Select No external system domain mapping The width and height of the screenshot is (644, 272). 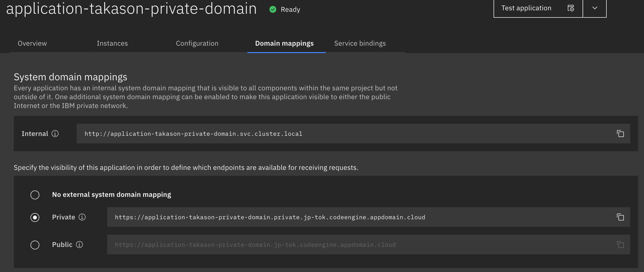pyautogui.click(x=35, y=195)
